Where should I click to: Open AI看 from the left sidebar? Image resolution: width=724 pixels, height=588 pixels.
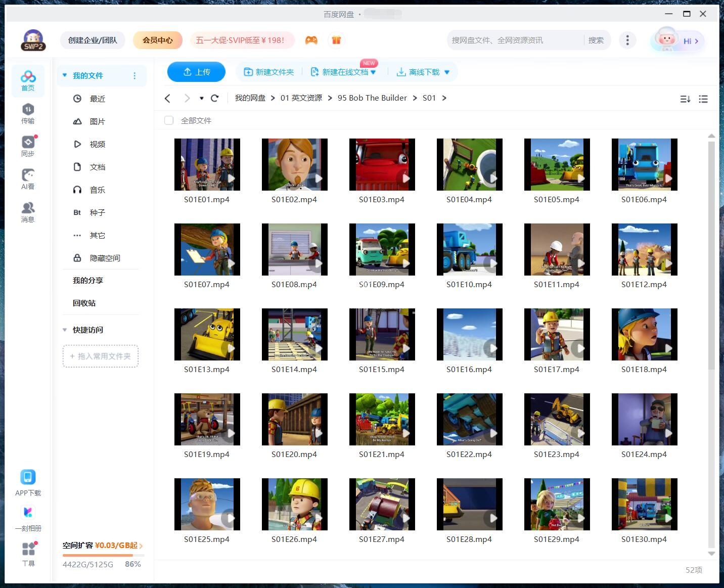pos(28,179)
